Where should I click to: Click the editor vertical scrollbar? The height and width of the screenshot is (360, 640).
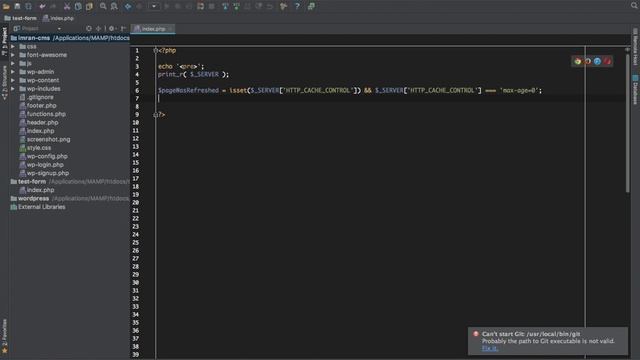[627, 122]
